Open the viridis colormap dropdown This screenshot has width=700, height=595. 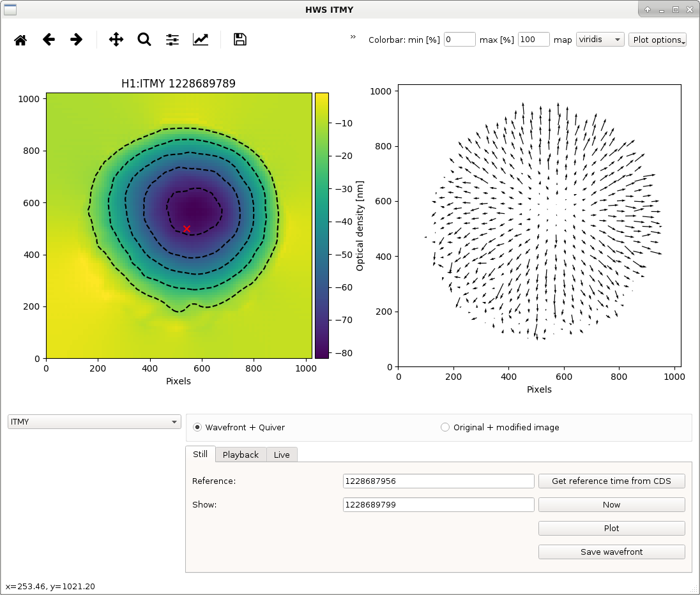coord(600,40)
